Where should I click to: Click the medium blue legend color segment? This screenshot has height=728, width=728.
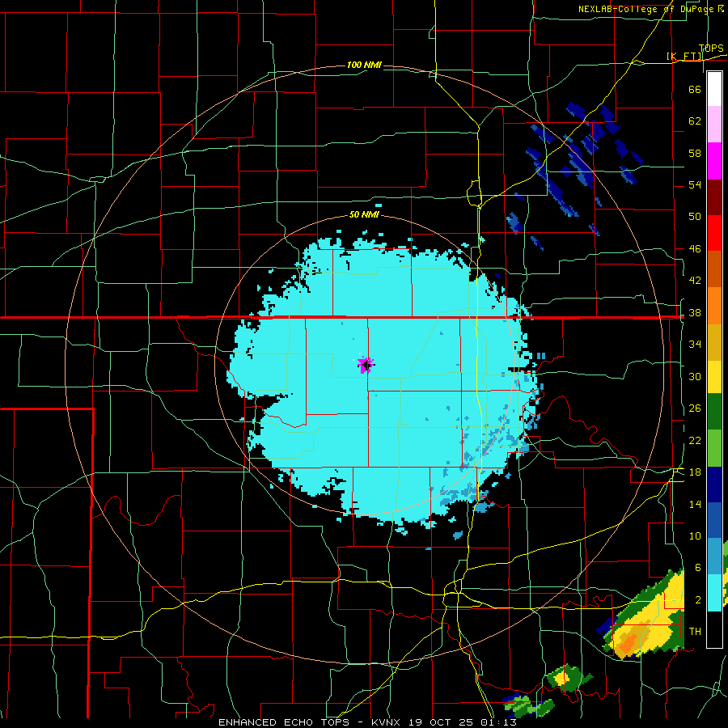714,520
